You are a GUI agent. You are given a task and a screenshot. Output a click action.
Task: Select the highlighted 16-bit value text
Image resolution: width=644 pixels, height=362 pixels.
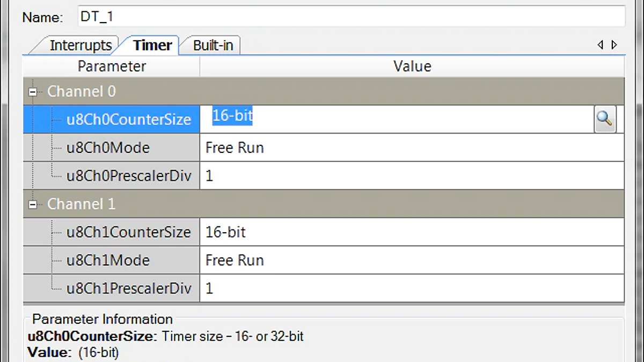tap(232, 115)
